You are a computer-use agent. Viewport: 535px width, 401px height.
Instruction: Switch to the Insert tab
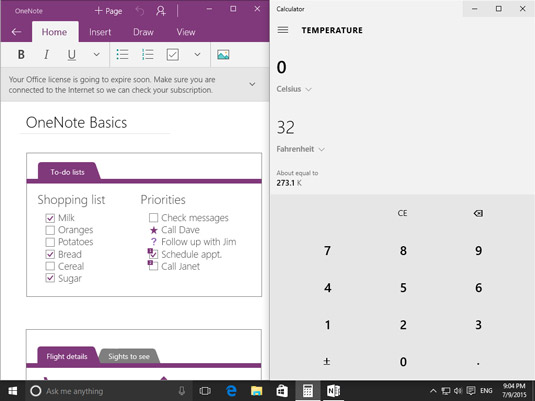point(100,32)
